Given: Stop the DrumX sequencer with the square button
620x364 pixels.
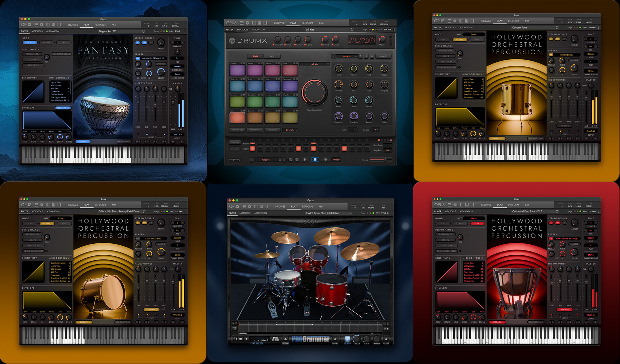Looking at the screenshot, I should tap(315, 160).
